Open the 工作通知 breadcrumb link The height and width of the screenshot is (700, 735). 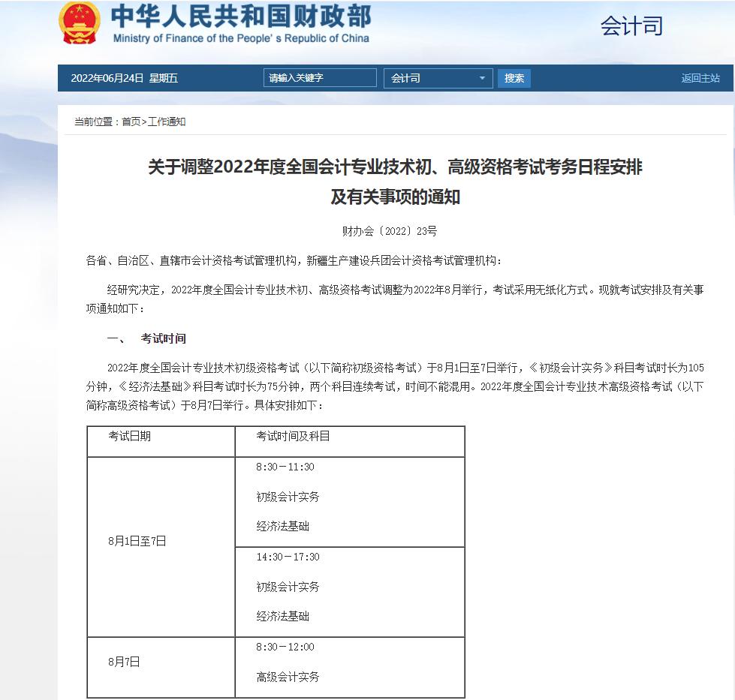tap(167, 122)
